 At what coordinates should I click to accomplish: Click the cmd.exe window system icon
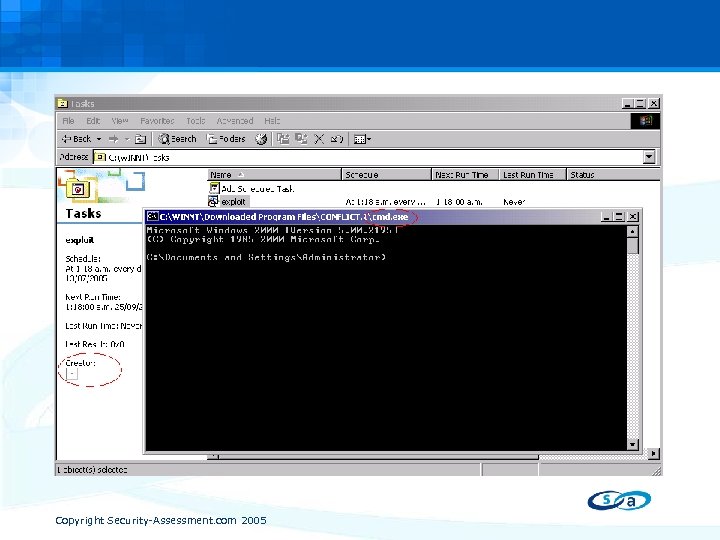point(152,217)
